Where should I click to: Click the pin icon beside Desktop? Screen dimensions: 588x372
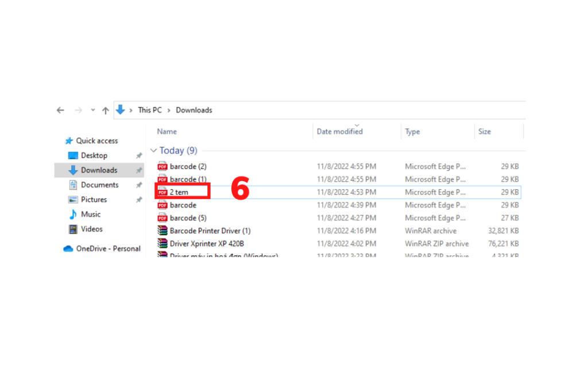(139, 155)
